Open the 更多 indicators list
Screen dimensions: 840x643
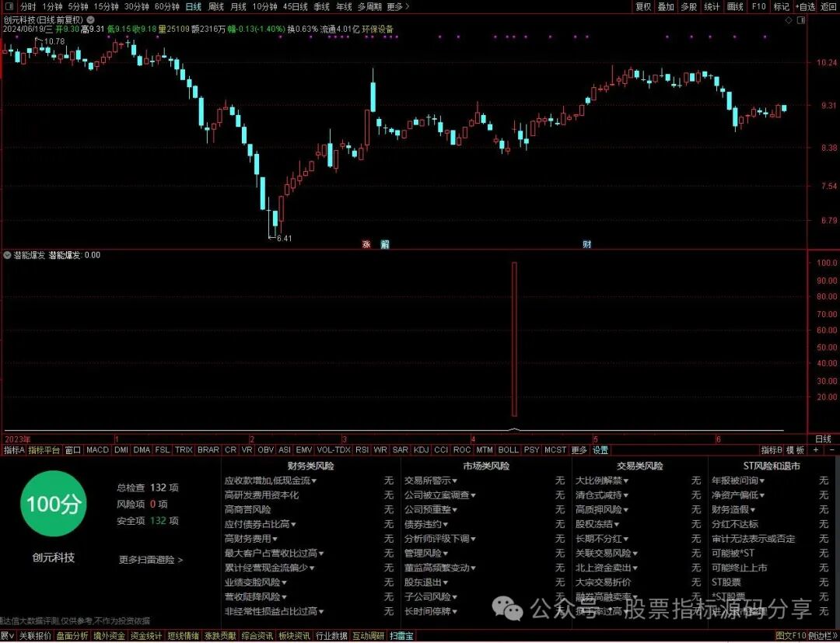coord(579,450)
